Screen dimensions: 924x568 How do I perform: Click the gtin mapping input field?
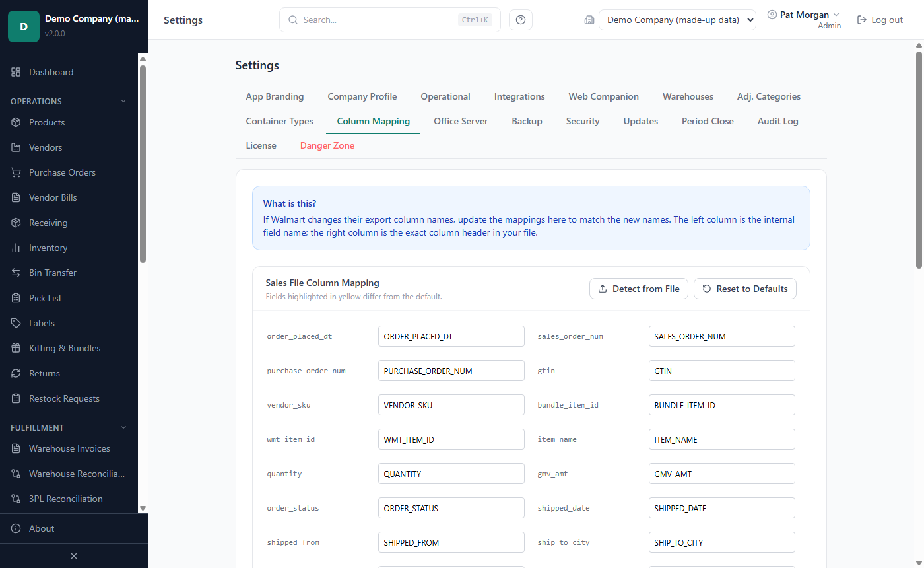[x=722, y=371]
